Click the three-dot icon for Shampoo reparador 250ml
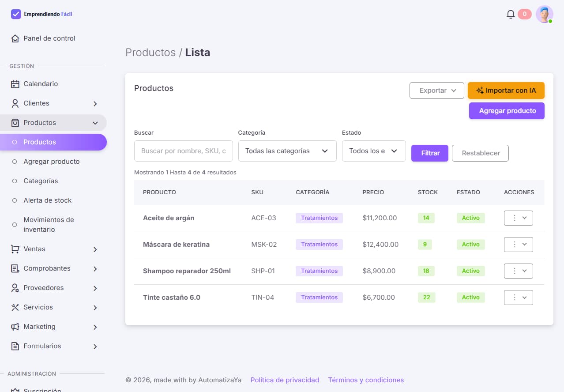 (x=514, y=271)
